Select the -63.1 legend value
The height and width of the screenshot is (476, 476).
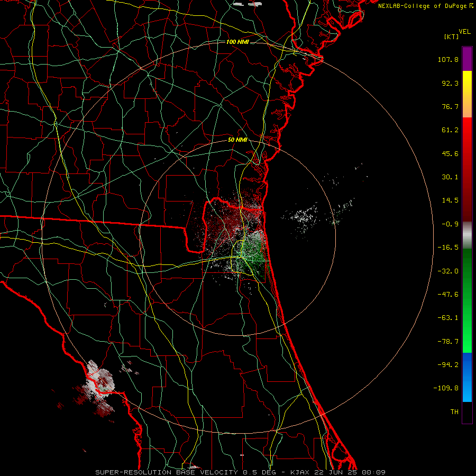448,318
